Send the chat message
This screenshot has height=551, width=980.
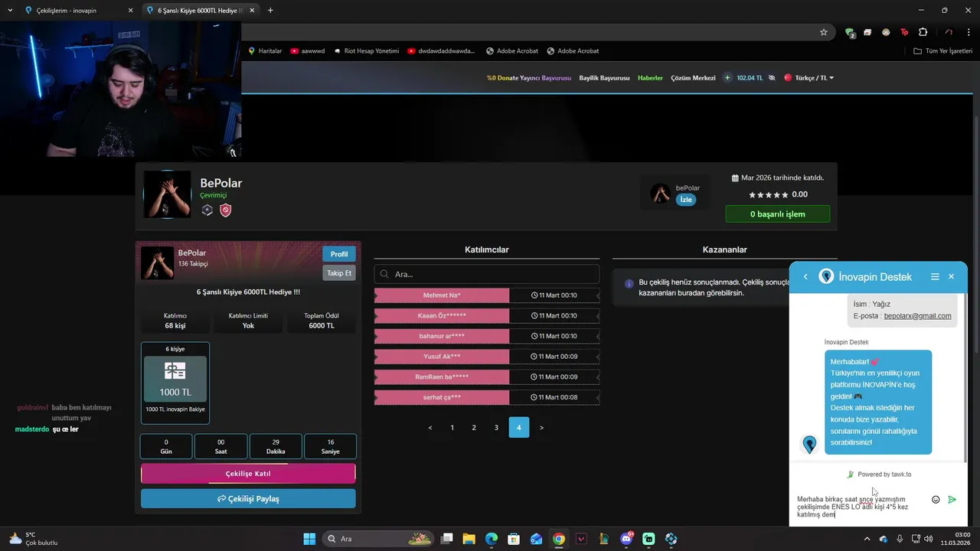pos(952,500)
